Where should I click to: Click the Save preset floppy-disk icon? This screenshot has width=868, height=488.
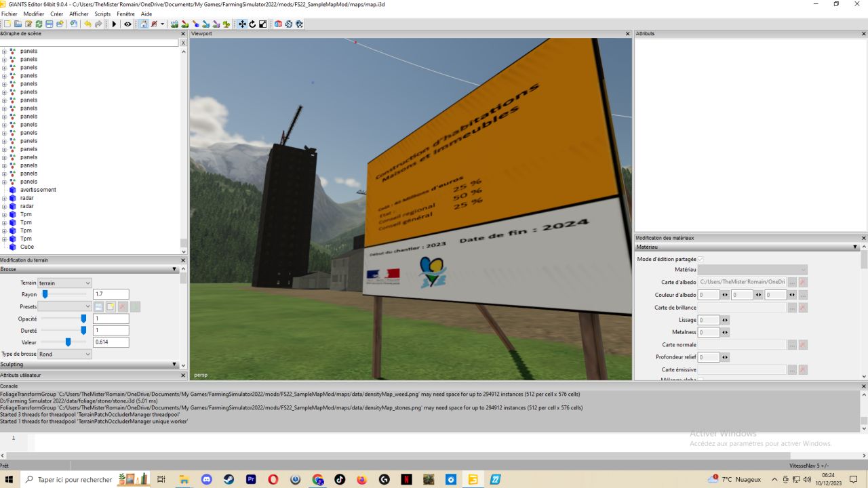click(x=98, y=307)
